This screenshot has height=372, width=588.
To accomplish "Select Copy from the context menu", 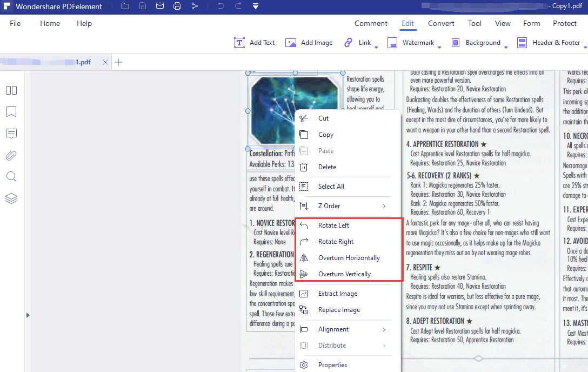I will [x=326, y=134].
